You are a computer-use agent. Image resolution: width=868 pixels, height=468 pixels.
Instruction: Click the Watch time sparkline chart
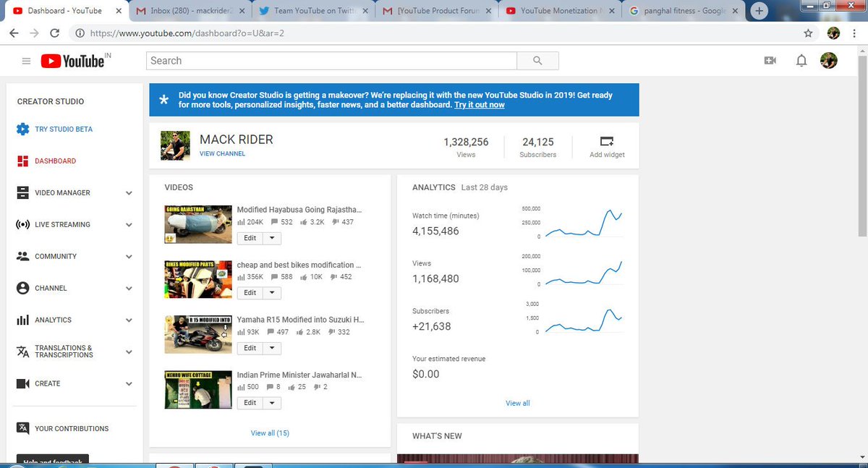click(584, 223)
